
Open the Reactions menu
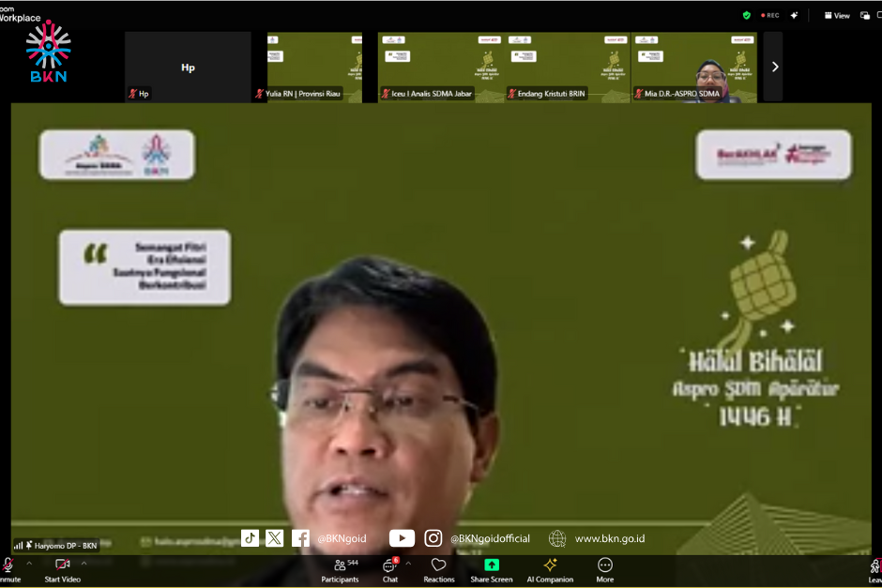[x=438, y=568]
